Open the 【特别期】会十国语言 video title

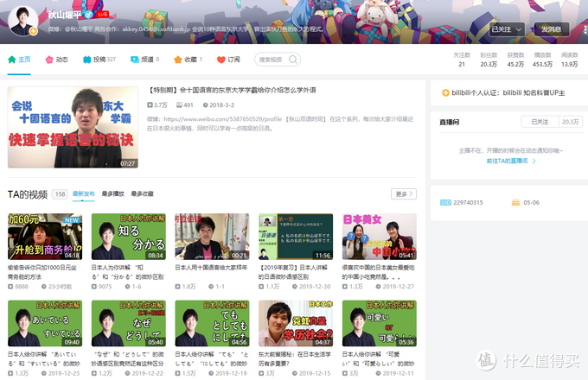click(x=233, y=90)
